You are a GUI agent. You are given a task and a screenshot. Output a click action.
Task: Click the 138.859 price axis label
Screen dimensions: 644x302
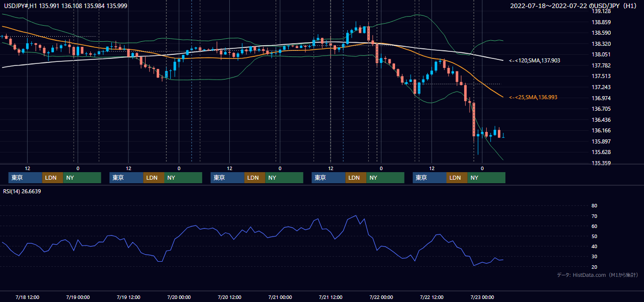coord(601,22)
